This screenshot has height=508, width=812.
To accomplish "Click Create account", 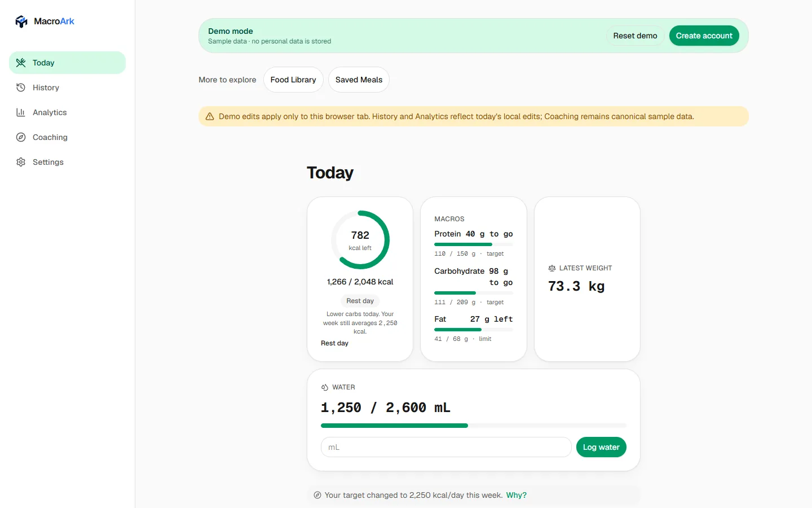I will pos(704,36).
